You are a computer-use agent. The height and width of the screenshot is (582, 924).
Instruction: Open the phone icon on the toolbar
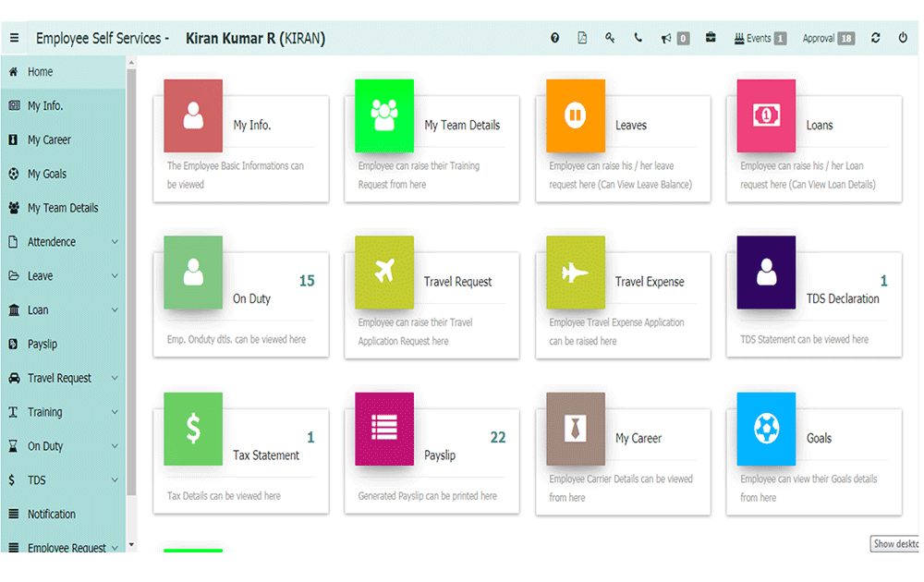tap(638, 38)
